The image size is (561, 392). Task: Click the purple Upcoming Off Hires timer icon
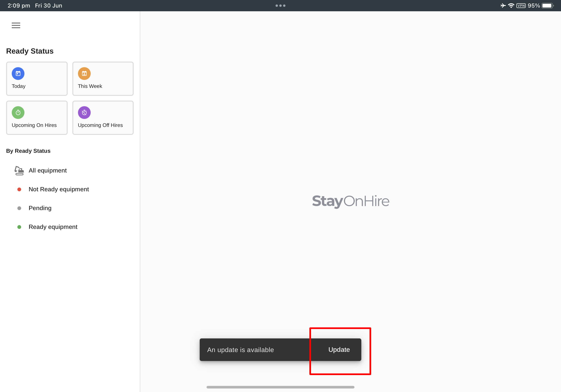(x=84, y=112)
